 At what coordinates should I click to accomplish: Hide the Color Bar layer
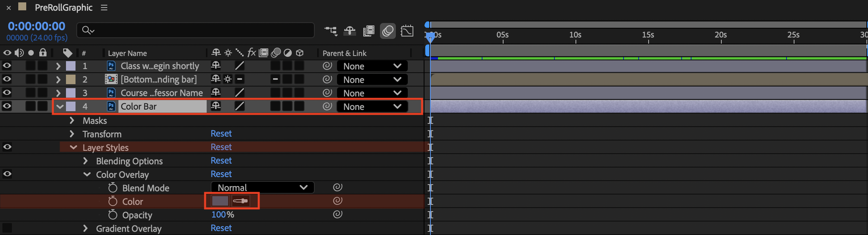click(7, 106)
